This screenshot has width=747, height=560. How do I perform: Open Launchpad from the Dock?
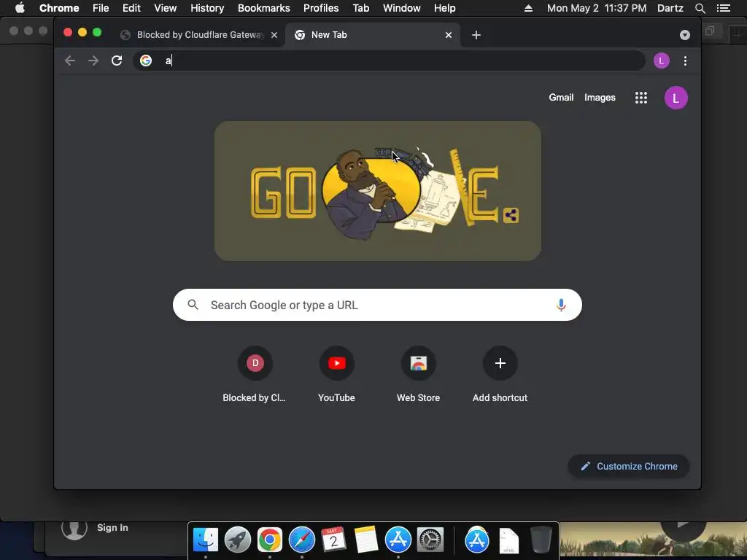pos(237,540)
